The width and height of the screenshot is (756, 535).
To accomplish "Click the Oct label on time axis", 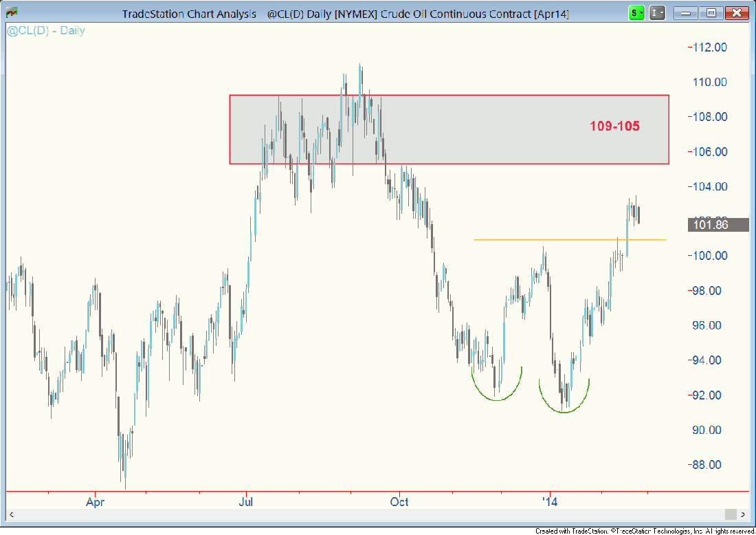I will tap(399, 502).
